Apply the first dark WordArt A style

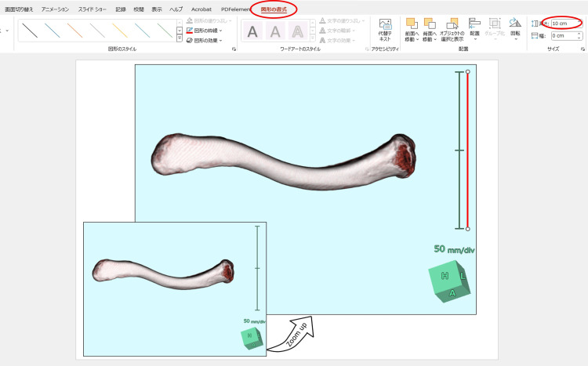(252, 31)
